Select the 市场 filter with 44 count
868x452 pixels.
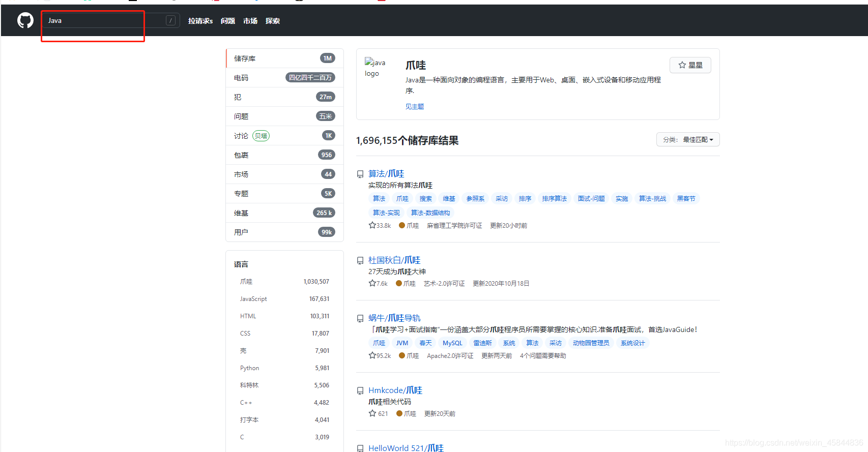tap(284, 174)
